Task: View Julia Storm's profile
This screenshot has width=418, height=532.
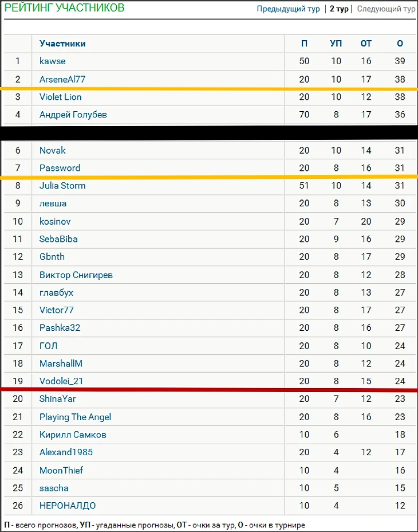Action: 62,186
